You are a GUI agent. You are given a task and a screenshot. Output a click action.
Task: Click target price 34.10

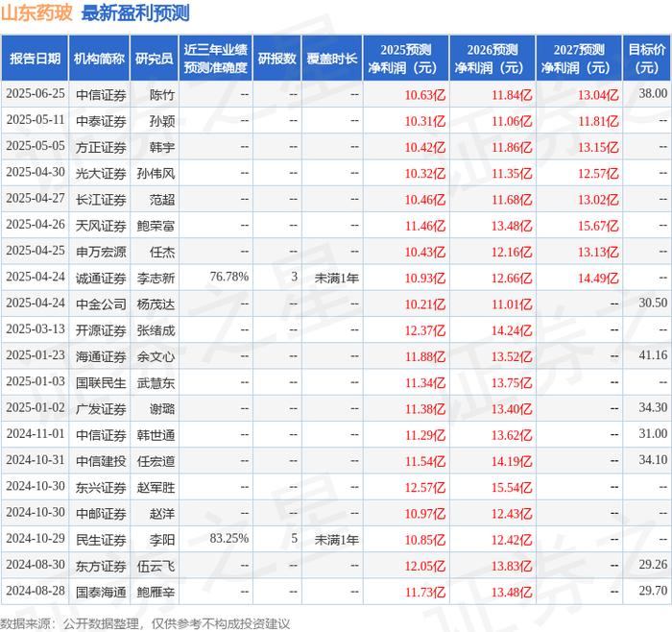pos(653,460)
